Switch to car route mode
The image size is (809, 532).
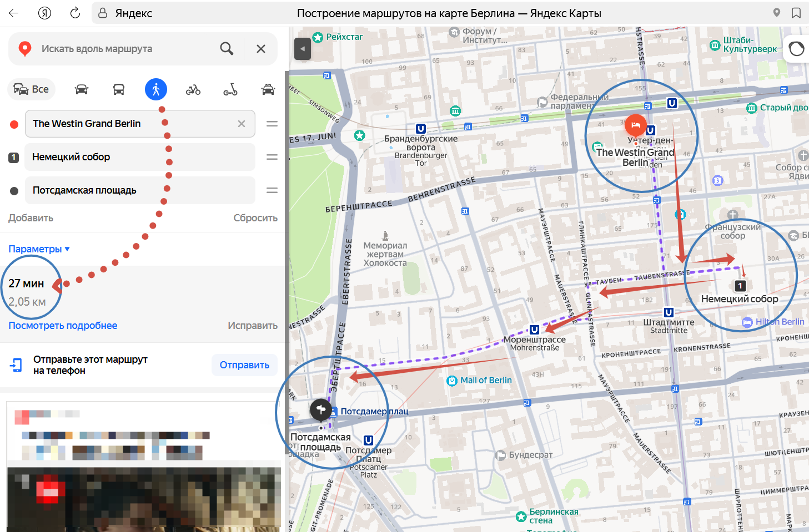(x=82, y=89)
